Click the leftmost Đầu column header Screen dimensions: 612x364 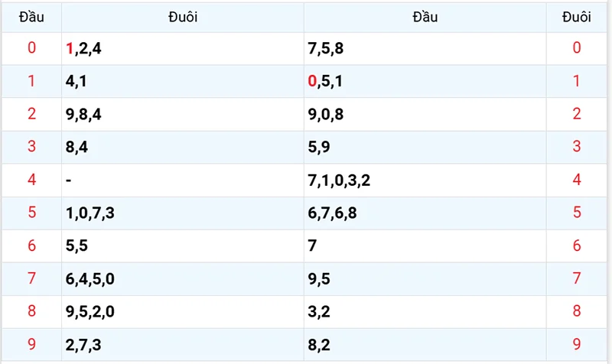[x=31, y=17]
